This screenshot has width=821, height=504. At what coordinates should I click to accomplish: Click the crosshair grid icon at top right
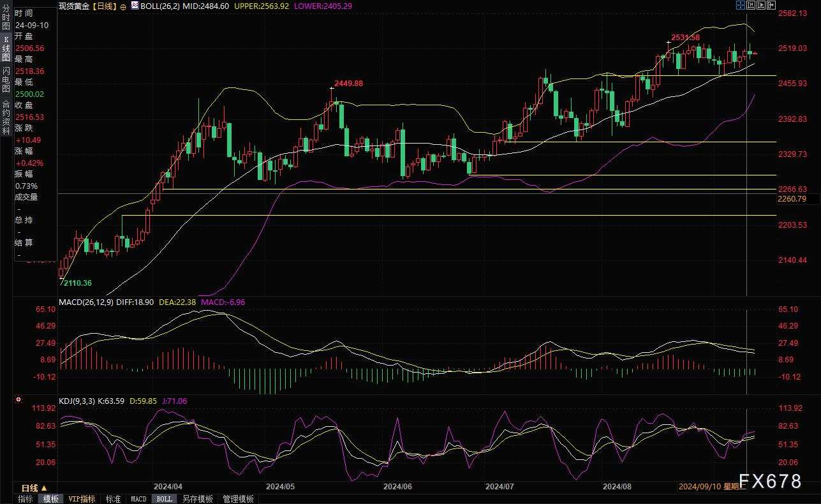pos(741,5)
